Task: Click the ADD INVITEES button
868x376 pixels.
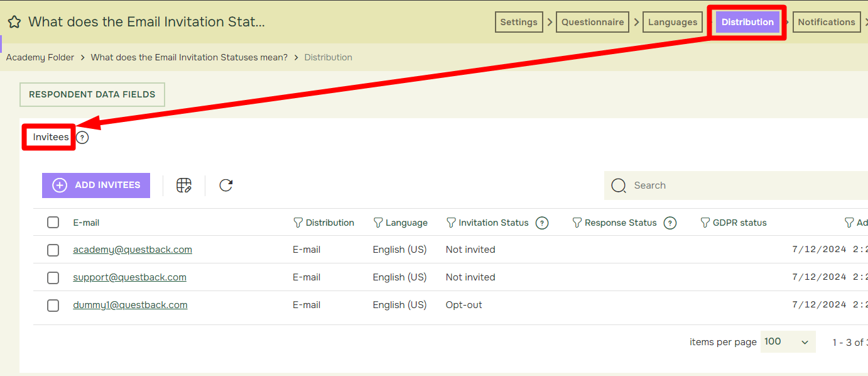Action: tap(95, 185)
